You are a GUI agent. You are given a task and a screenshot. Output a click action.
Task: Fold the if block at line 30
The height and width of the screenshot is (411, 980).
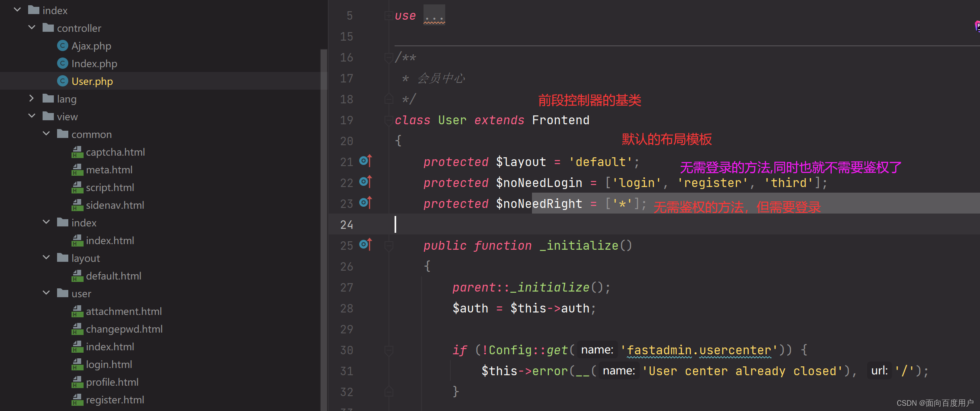pos(389,350)
